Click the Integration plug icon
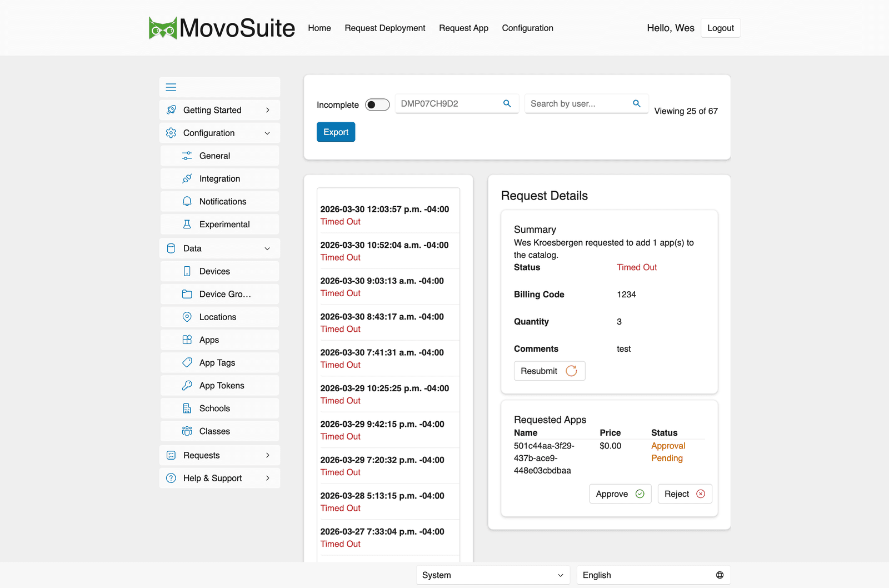 pyautogui.click(x=187, y=178)
